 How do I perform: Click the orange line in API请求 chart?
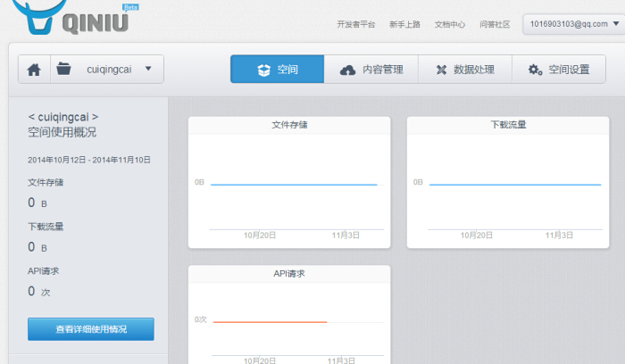pos(270,321)
